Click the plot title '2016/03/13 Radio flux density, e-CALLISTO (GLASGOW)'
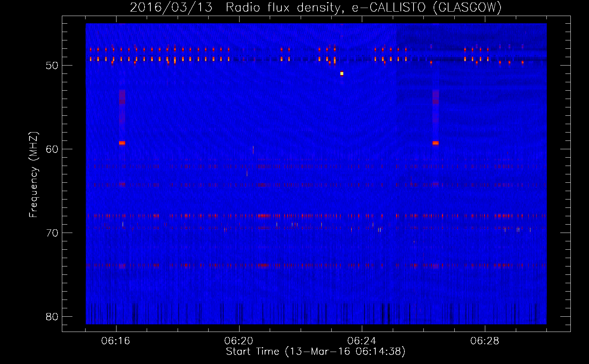The image size is (589, 364). 316,7
